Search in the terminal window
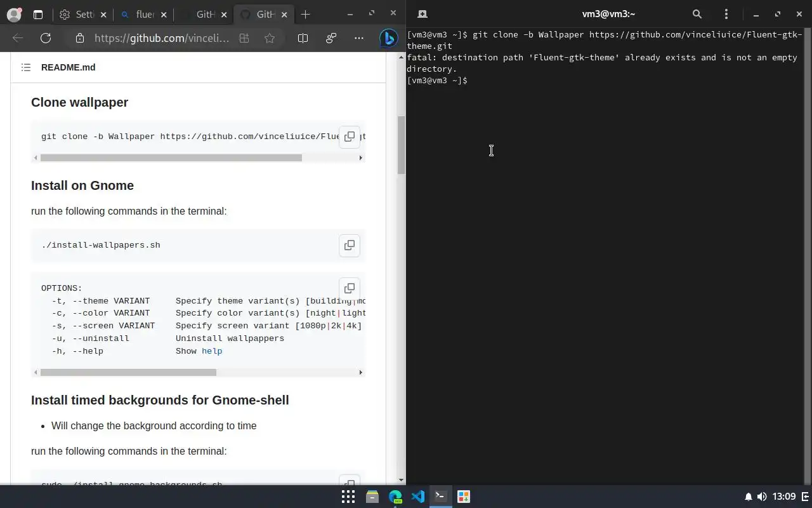Screen dimensions: 812x508 (x=697, y=14)
